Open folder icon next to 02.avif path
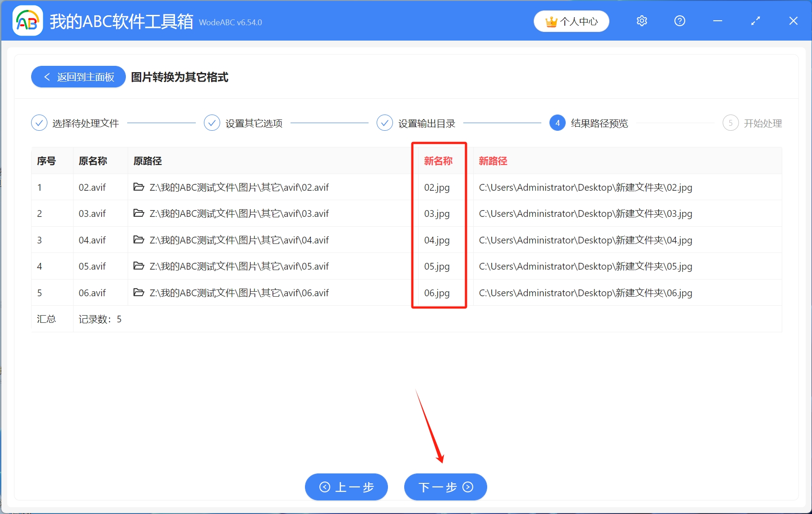The height and width of the screenshot is (514, 812). 139,187
